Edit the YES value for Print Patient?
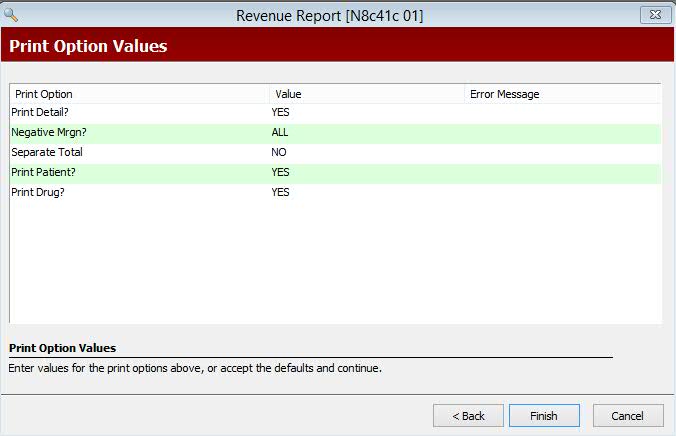676x436 pixels. click(280, 172)
